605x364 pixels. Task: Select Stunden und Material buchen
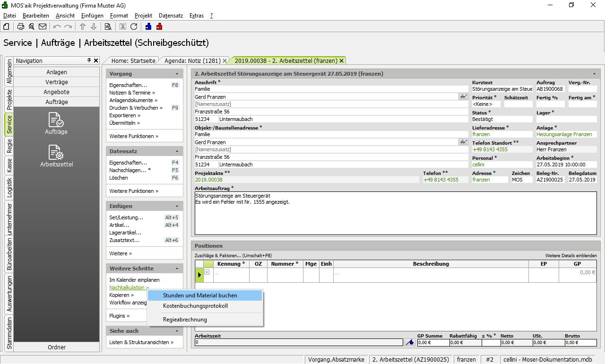click(200, 295)
